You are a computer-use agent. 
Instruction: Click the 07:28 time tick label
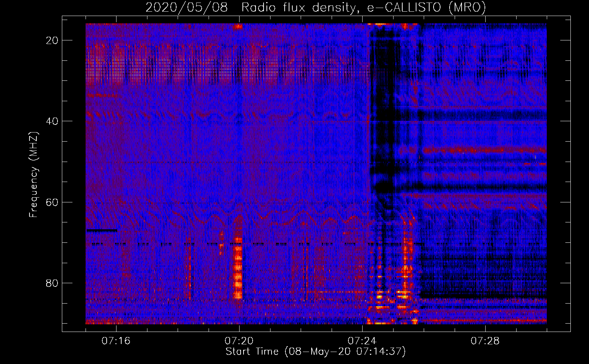click(485, 341)
